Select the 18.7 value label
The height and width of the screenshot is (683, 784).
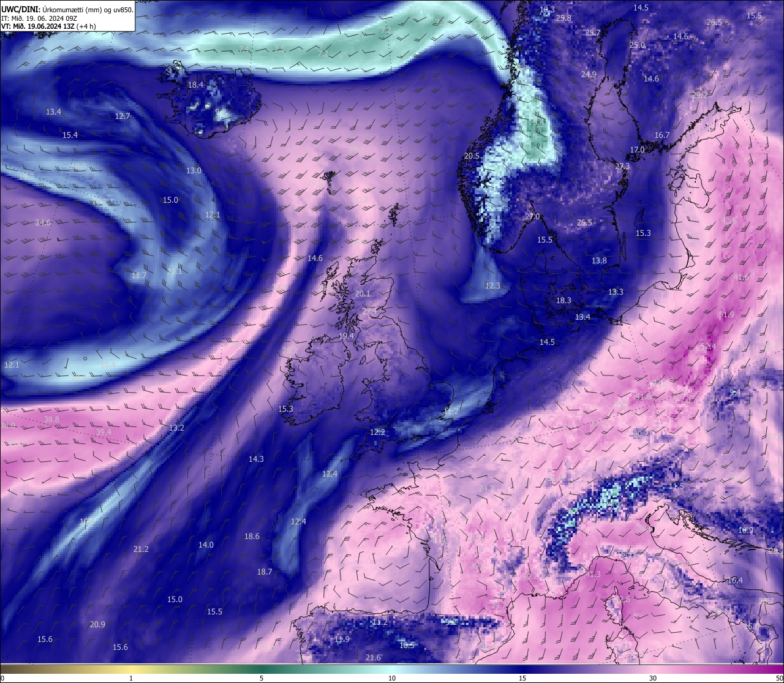(264, 572)
